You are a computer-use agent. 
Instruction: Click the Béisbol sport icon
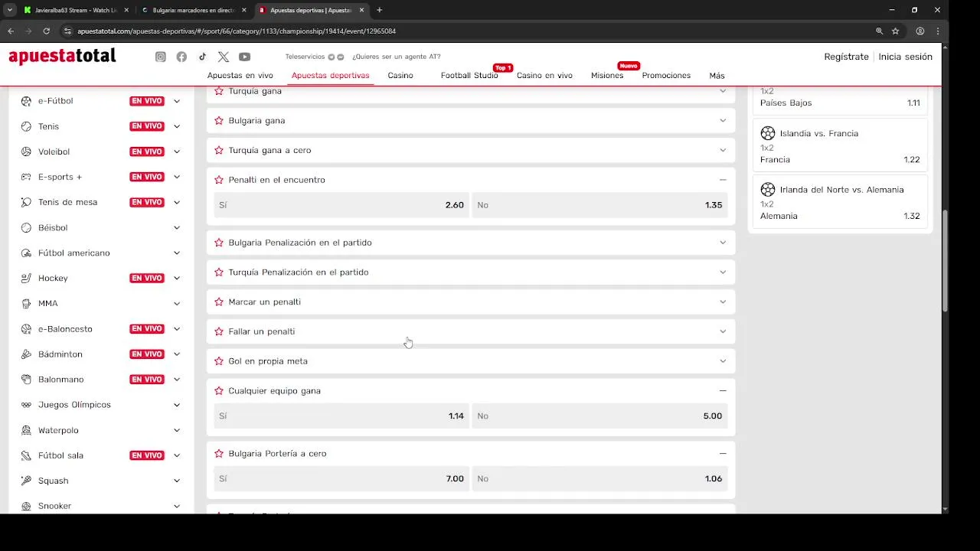[x=26, y=227]
